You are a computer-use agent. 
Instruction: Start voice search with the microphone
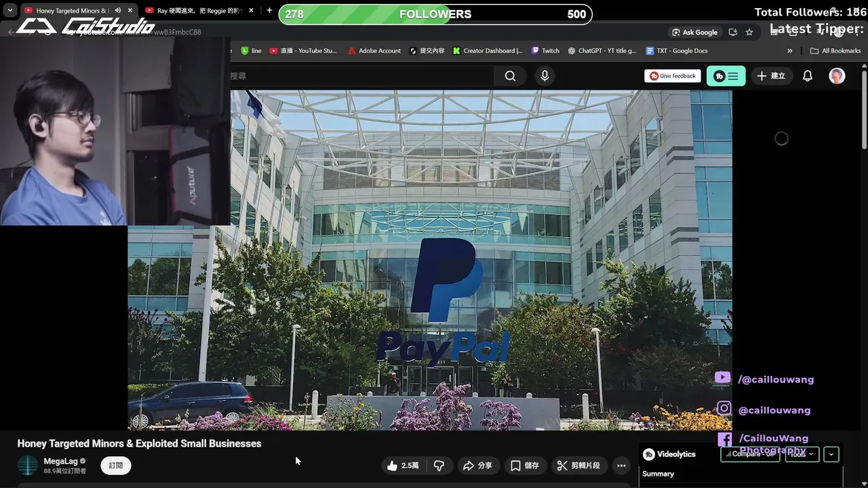tap(545, 76)
